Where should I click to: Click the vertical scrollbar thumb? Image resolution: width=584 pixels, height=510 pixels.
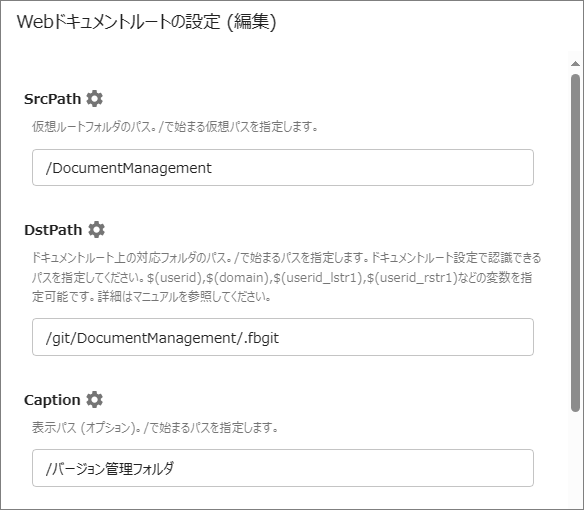pos(575,243)
